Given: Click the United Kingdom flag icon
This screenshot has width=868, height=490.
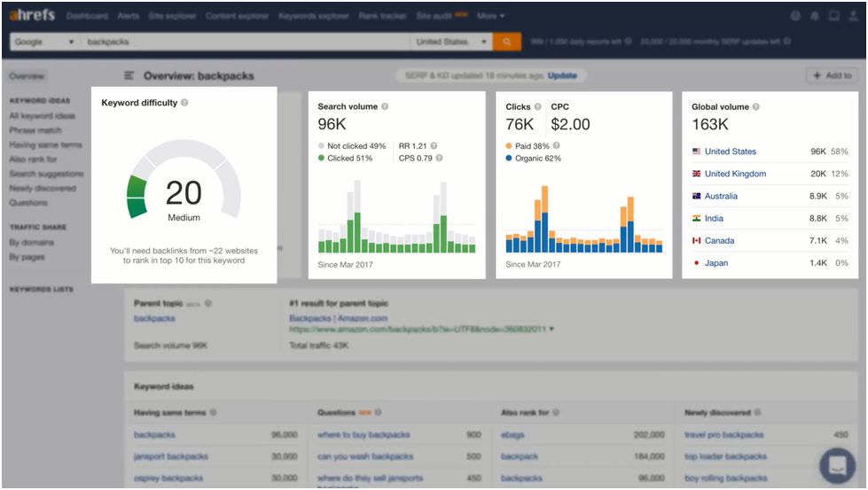Looking at the screenshot, I should pyautogui.click(x=696, y=174).
